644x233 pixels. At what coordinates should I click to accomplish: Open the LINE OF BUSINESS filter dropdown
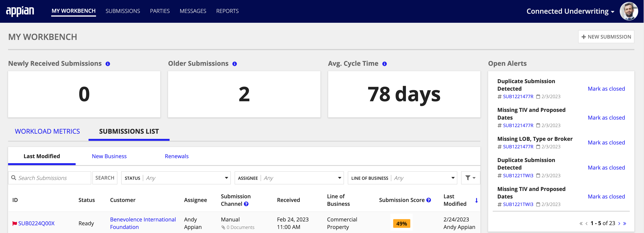(402, 178)
